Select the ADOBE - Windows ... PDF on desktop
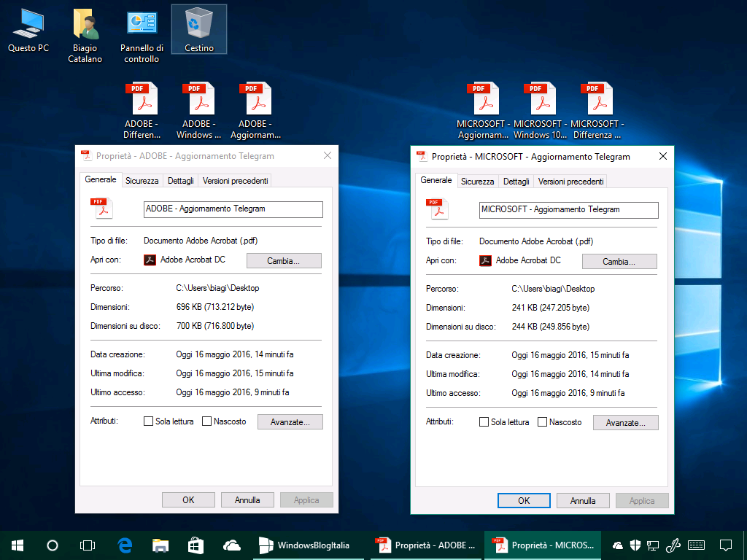This screenshot has width=747, height=560. coord(198,111)
